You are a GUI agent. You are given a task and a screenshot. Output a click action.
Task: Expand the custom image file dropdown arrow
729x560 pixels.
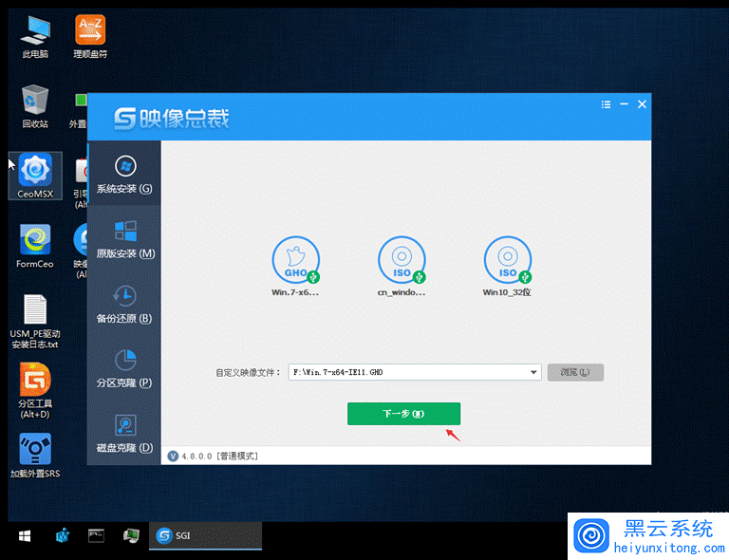click(x=534, y=373)
